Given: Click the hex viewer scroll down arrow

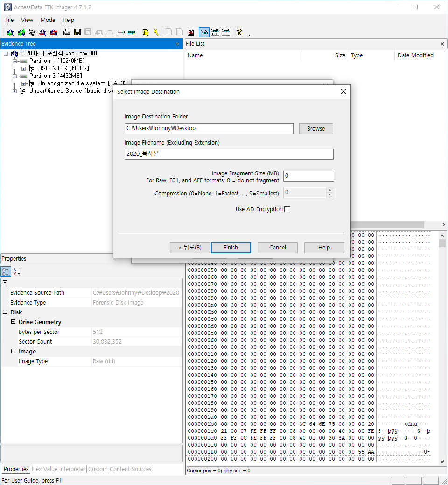Looking at the screenshot, I should pos(442,462).
